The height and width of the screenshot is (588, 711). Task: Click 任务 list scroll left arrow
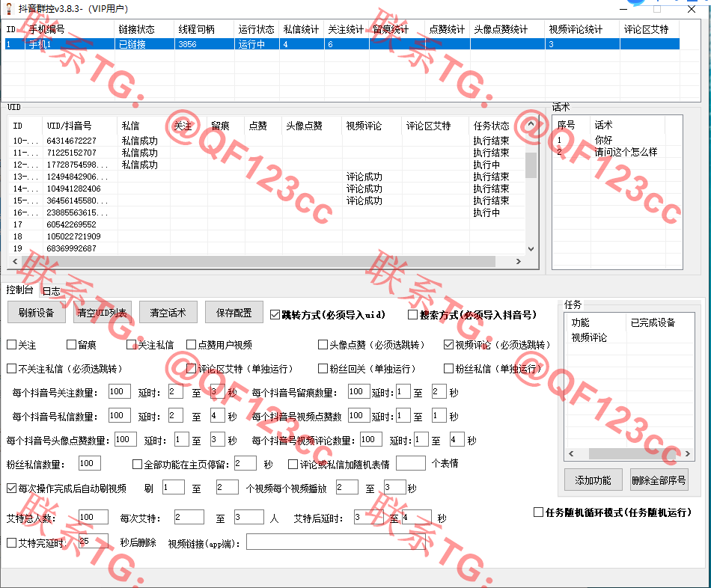[571, 453]
